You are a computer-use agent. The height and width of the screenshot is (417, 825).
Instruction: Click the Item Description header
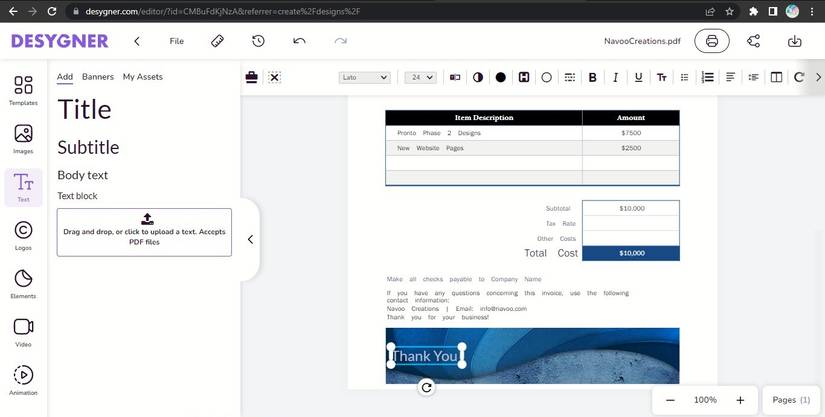point(484,118)
